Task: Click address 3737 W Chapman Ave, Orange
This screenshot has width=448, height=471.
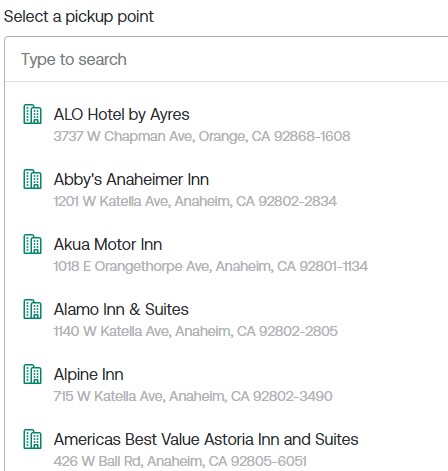Action: coord(202,136)
